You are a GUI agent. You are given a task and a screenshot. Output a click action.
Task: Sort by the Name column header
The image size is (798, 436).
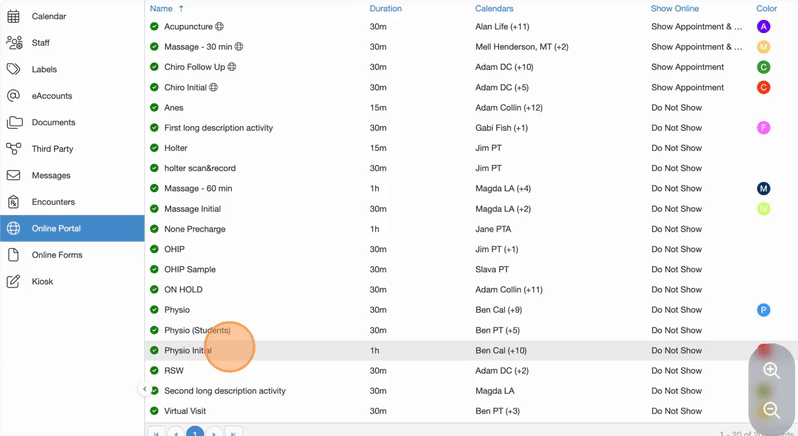(x=161, y=8)
